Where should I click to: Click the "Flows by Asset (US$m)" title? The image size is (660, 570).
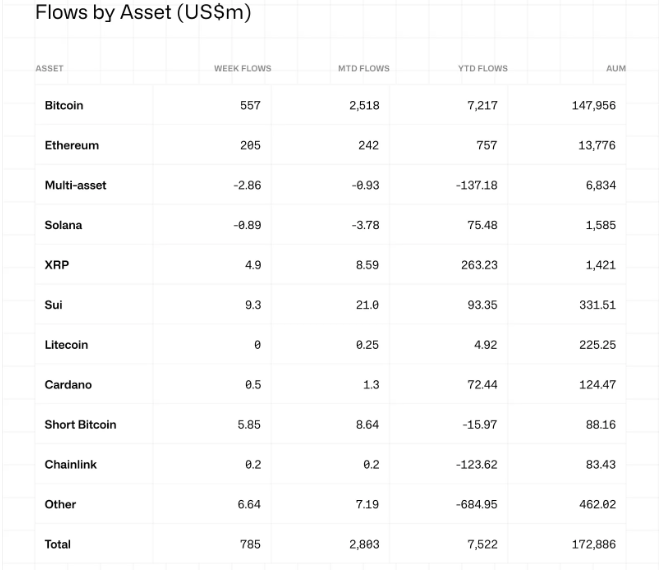pos(143,13)
